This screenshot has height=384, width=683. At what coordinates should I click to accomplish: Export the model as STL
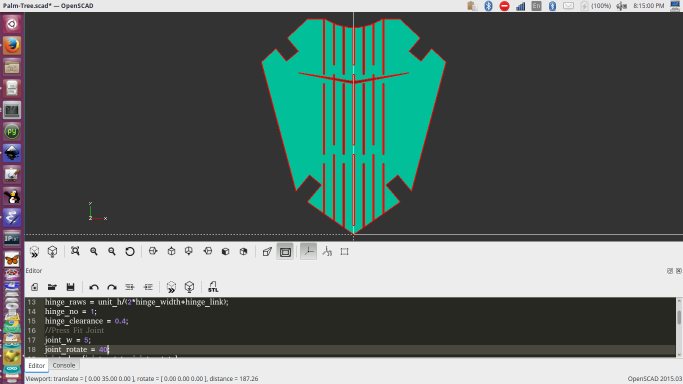213,287
